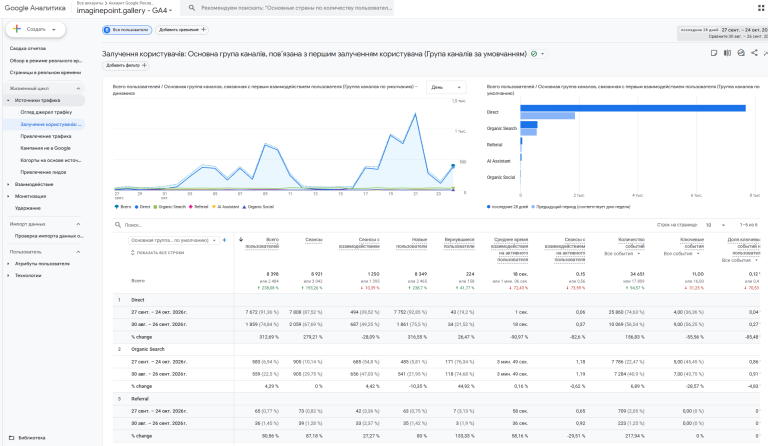
Task: Open the imaginepoint.gallery - GA4 property selector
Action: pyautogui.click(x=124, y=10)
